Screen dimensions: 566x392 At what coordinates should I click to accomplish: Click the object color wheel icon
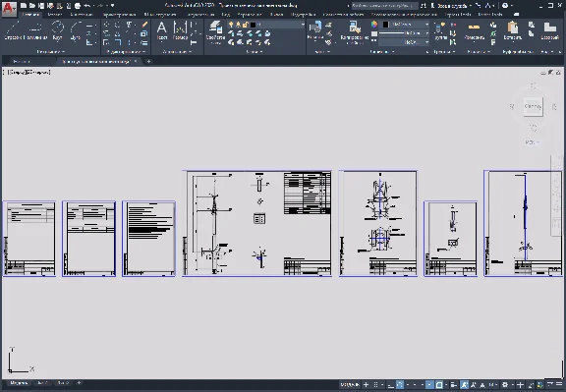pos(374,25)
